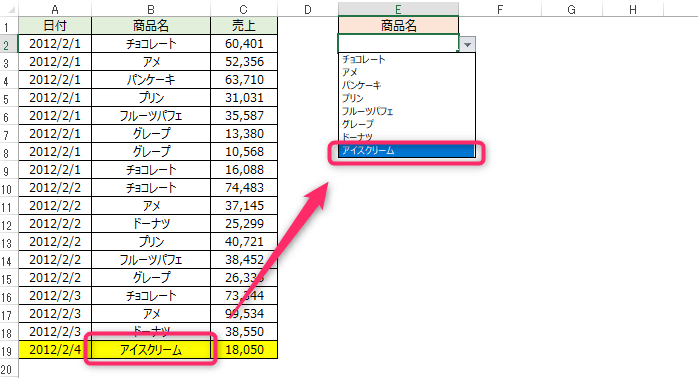698x378 pixels.
Task: Pick グレープ in the dropdown list
Action: 406,124
